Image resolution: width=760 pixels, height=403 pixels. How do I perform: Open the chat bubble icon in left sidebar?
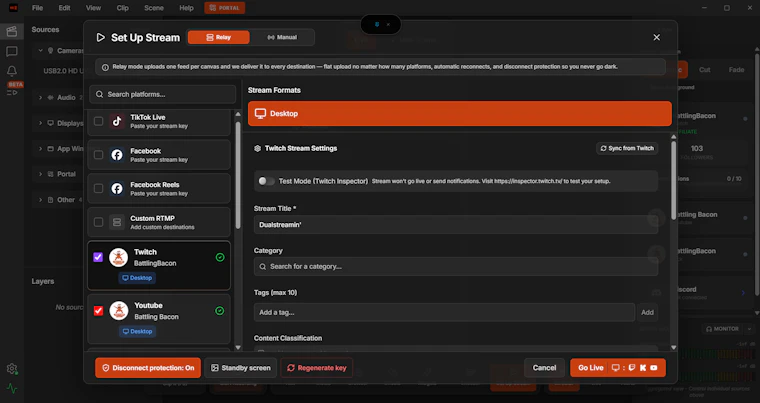click(12, 51)
